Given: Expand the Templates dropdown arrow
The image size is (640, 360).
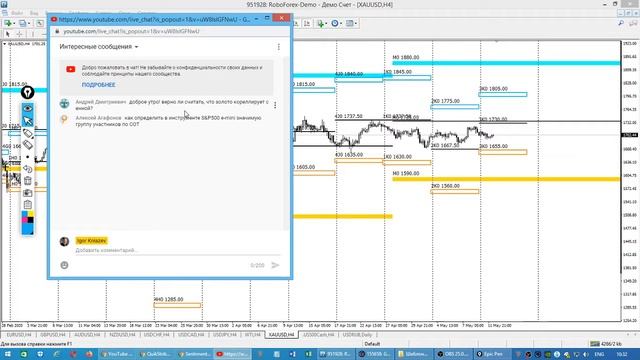Looking at the screenshot, I should tap(356, 23).
